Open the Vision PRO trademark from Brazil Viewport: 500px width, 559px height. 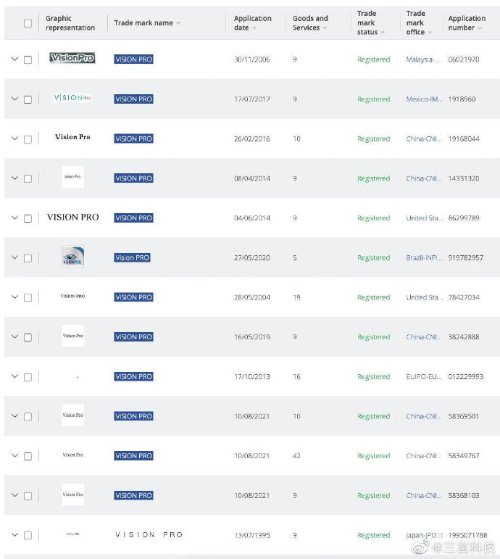pyautogui.click(x=132, y=258)
